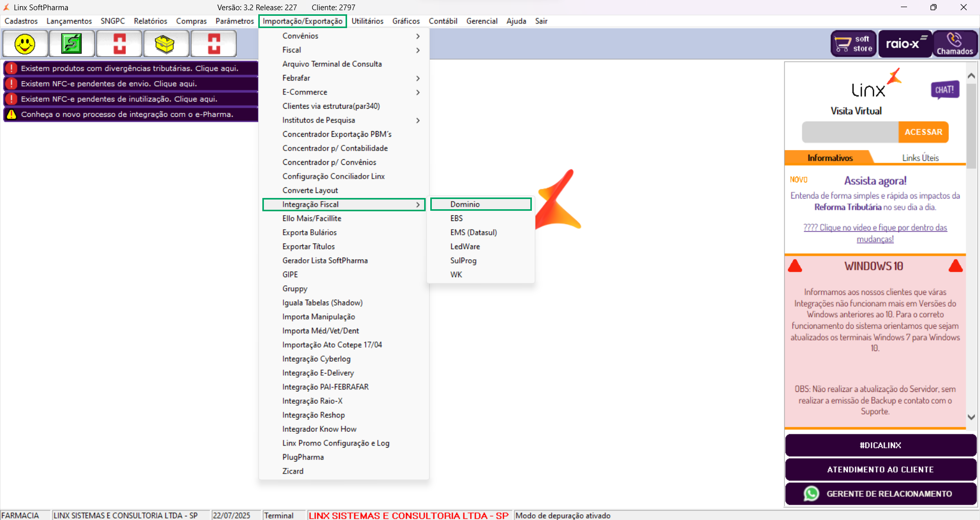Click the date 22/07/2025 in status bar
The height and width of the screenshot is (520, 980).
point(232,515)
